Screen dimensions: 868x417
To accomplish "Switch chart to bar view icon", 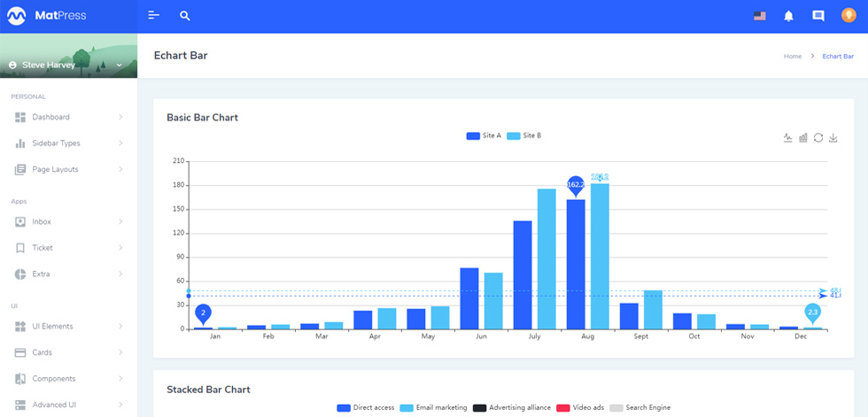I will [x=803, y=138].
